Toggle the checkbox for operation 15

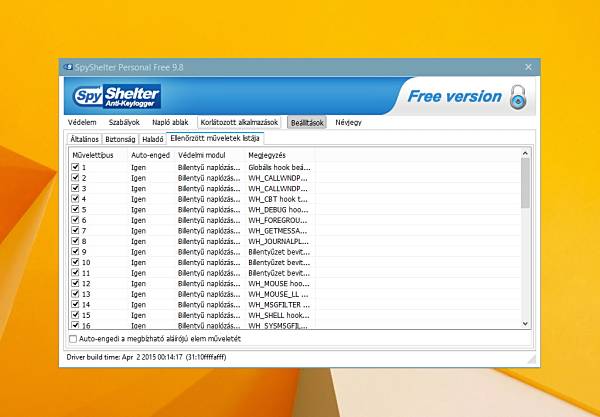click(75, 315)
